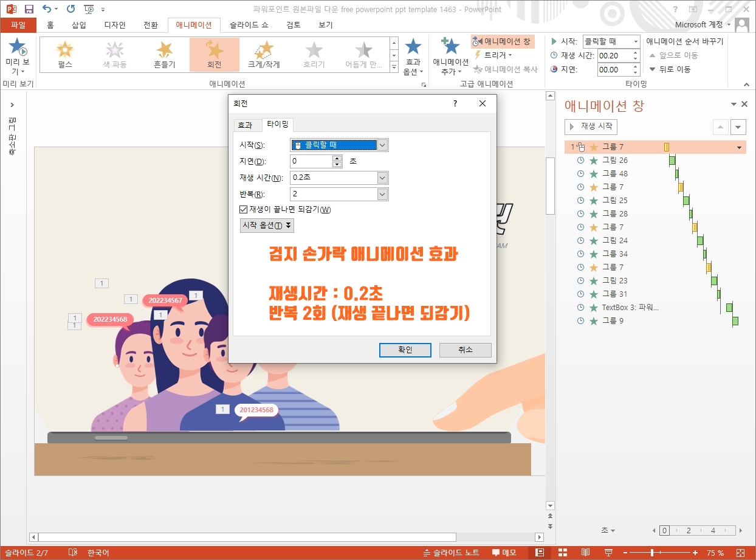Click the Undo arrow icon
This screenshot has width=756, height=560.
click(x=47, y=9)
